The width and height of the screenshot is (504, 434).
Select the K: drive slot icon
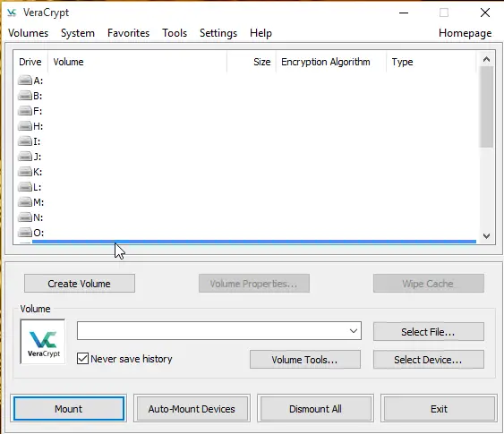tap(25, 172)
